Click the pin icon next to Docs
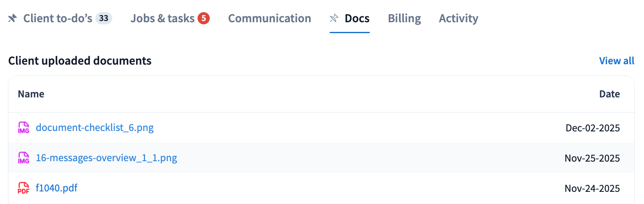 [x=334, y=18]
